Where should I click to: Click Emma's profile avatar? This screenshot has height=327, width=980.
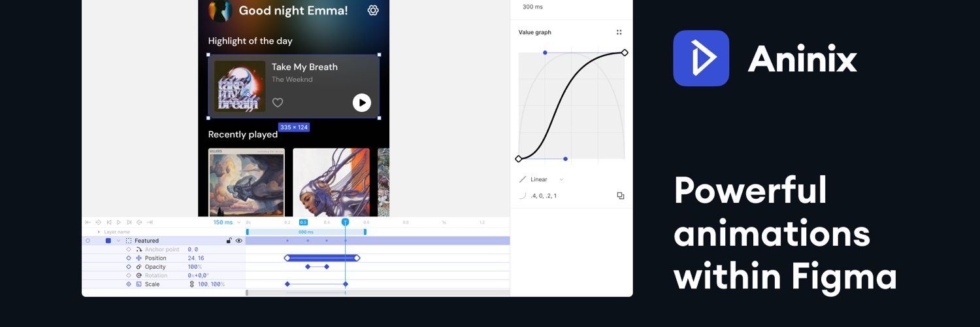click(220, 11)
